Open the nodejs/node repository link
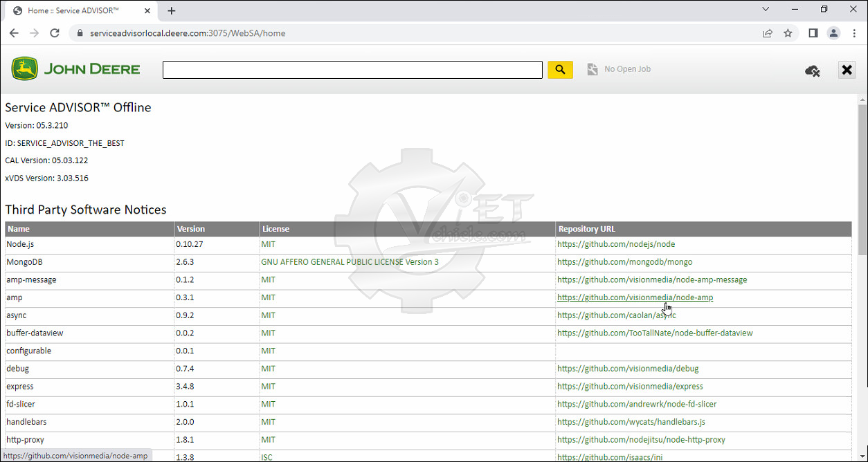 point(616,244)
